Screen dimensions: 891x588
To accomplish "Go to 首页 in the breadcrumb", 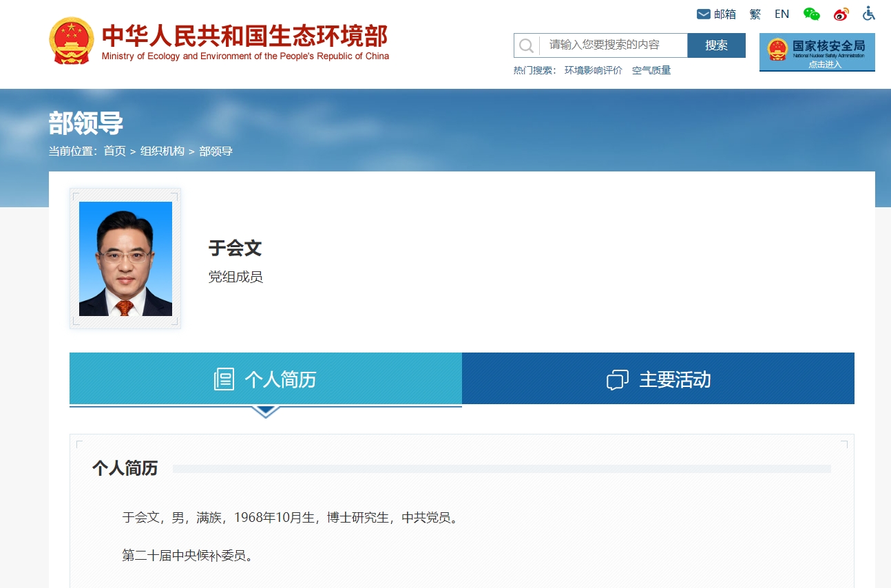I will pos(114,151).
